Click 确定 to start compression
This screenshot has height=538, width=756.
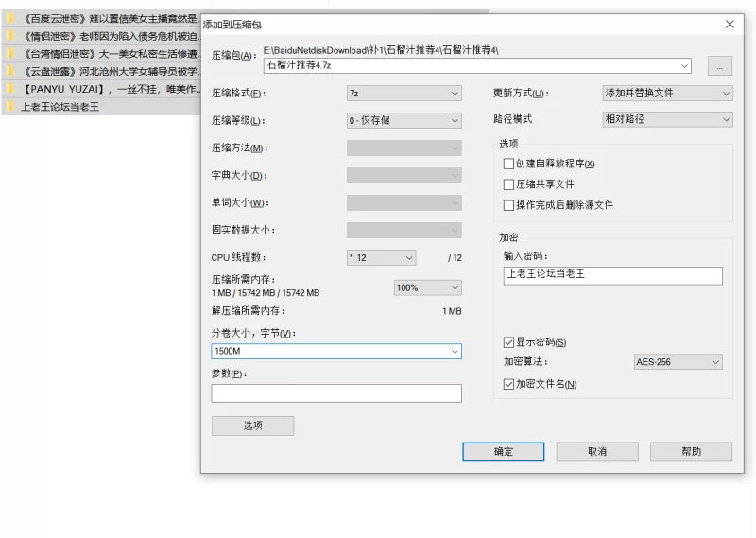pyautogui.click(x=504, y=452)
